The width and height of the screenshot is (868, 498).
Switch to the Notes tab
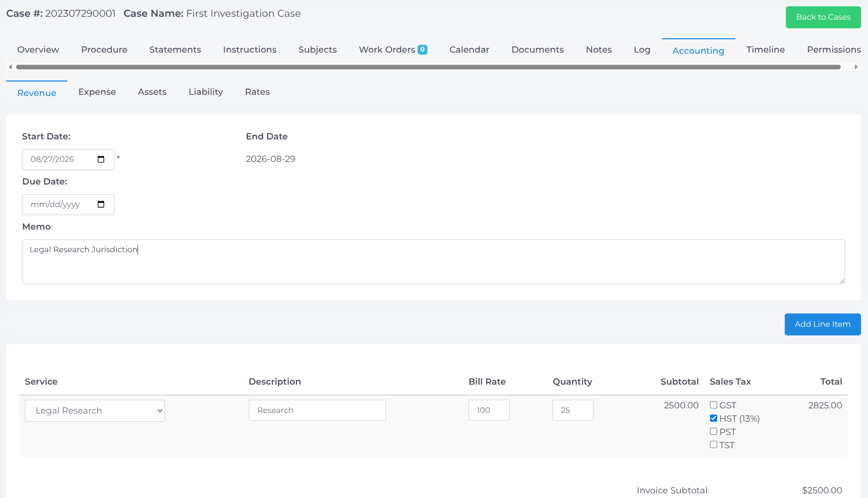pyautogui.click(x=599, y=50)
